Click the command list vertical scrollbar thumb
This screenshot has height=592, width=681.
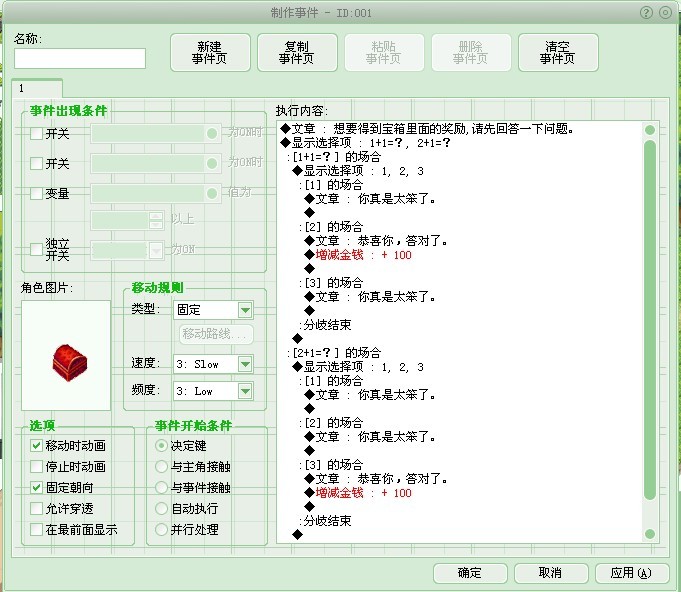tap(650, 320)
